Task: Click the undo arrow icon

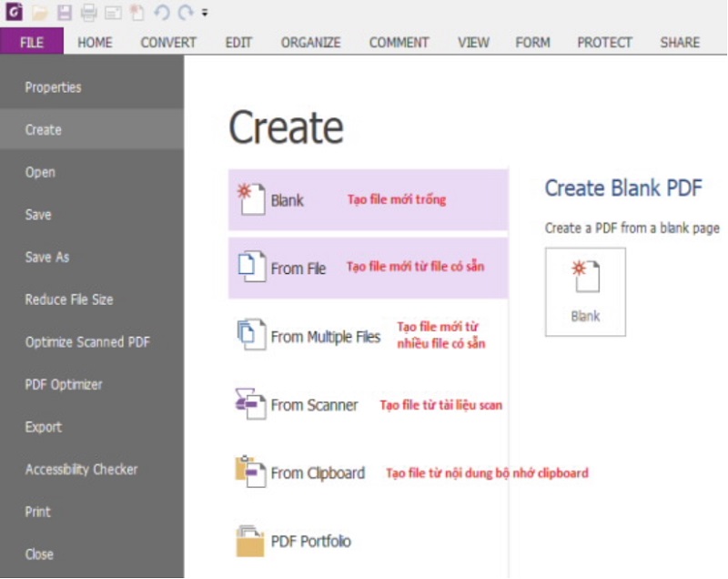Action: point(161,13)
